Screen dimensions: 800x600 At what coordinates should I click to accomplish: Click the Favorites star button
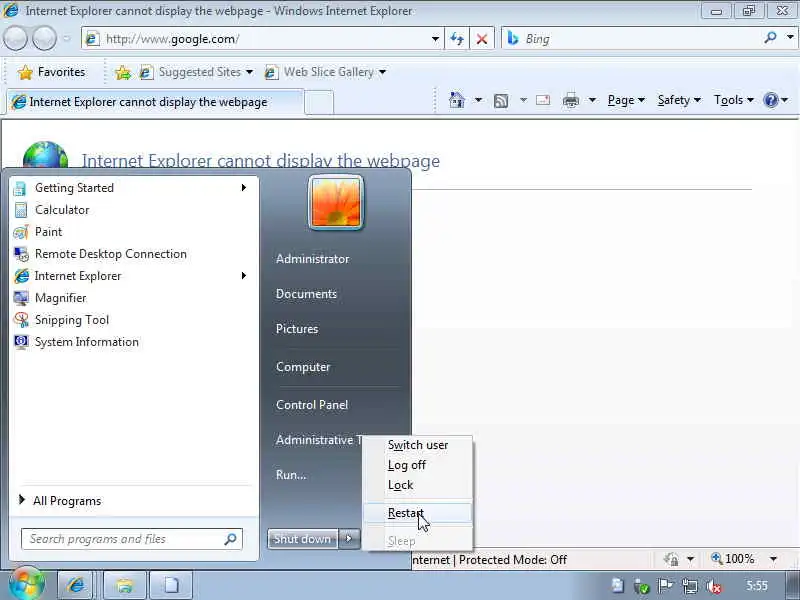52,72
